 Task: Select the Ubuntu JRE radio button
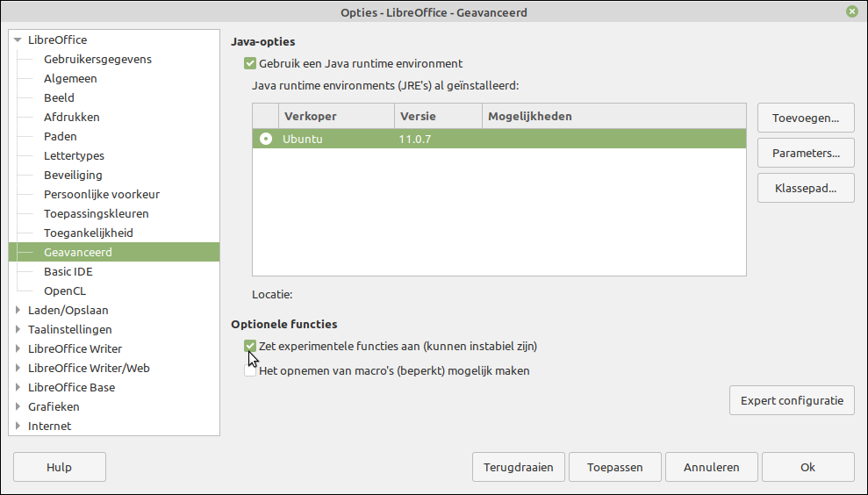[x=266, y=139]
